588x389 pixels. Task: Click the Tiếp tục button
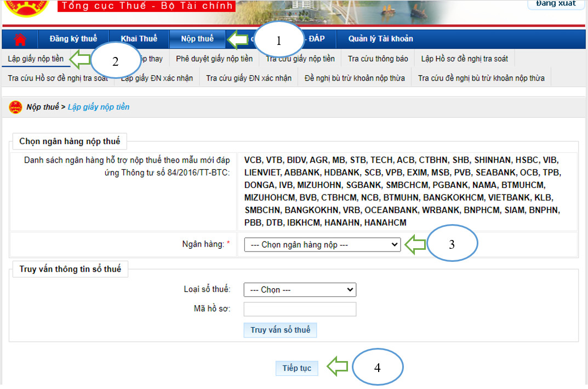click(x=296, y=368)
